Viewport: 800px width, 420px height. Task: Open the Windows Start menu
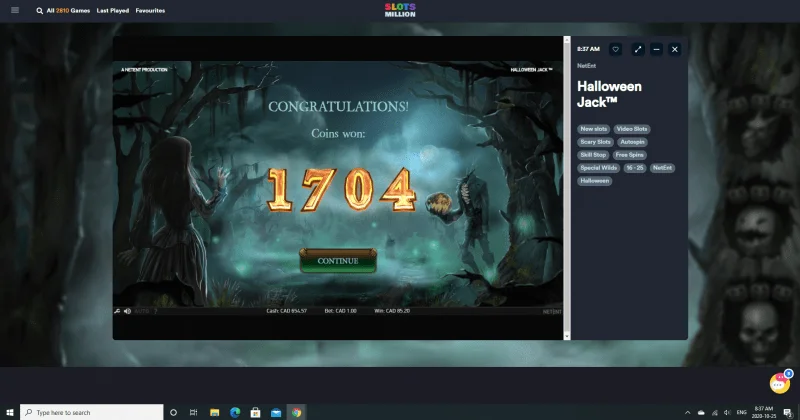pyautogui.click(x=9, y=412)
